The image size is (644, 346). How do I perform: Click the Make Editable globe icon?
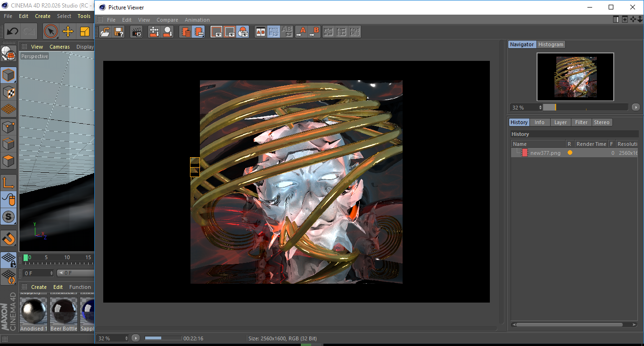[8, 54]
